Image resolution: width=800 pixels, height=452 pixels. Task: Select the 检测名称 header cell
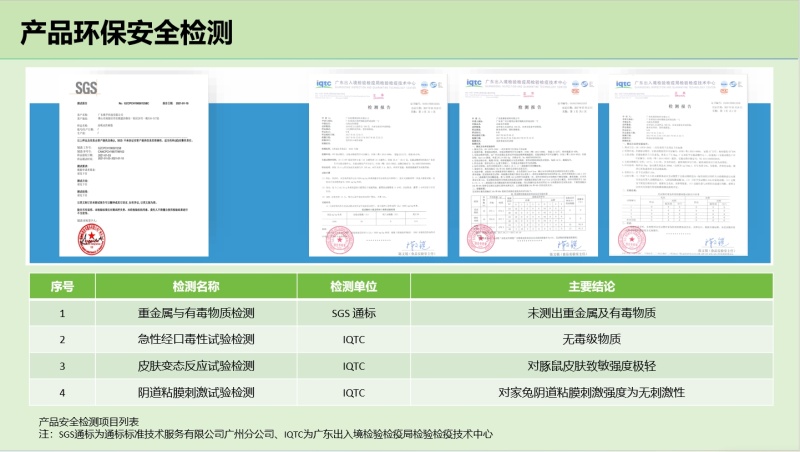(x=196, y=286)
